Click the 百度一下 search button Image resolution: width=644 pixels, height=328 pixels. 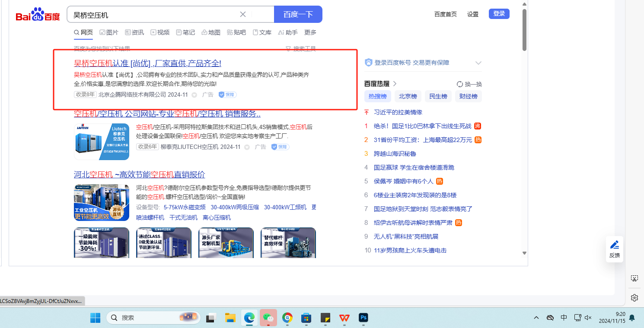(298, 14)
